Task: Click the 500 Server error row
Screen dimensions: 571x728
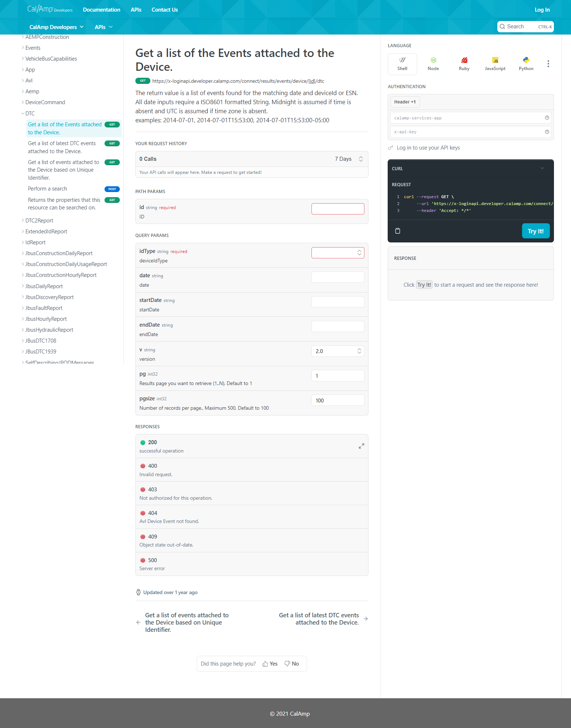Action: [252, 564]
